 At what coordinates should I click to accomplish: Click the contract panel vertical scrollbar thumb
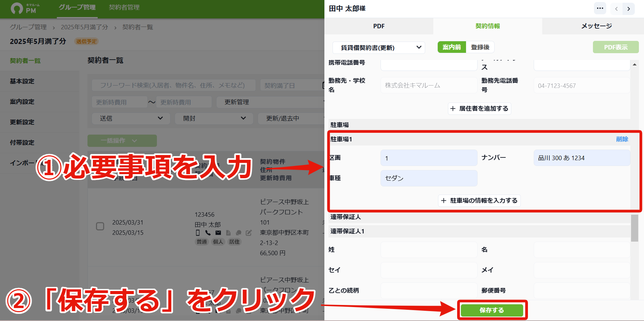coord(634,228)
